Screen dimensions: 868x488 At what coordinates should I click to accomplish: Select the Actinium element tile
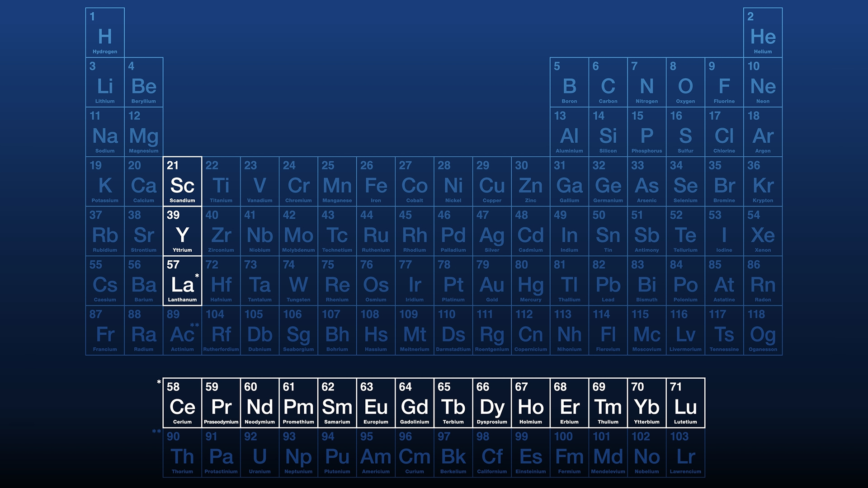click(x=182, y=331)
